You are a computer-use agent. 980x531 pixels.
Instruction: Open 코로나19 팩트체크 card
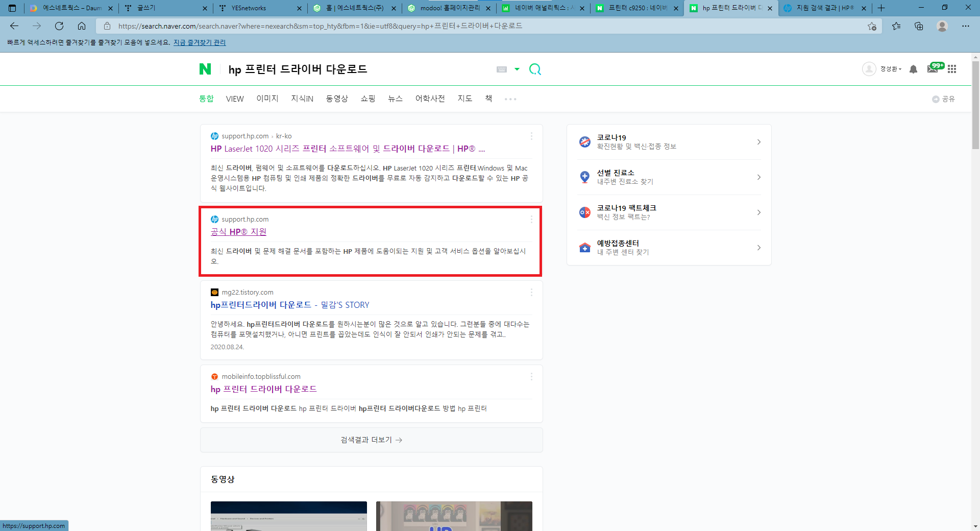pos(669,212)
